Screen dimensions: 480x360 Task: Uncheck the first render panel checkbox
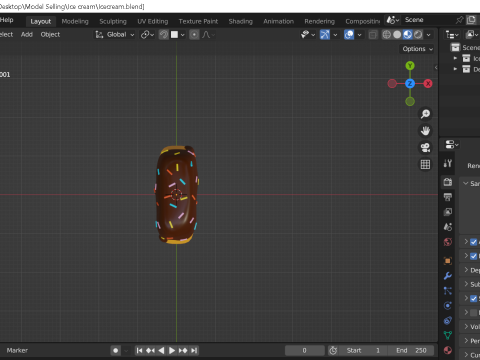[x=473, y=242]
